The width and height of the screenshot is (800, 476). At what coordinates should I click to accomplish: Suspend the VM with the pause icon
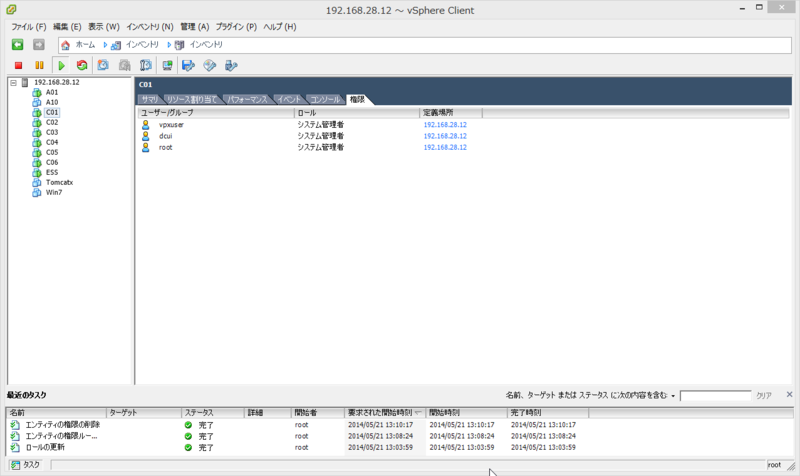tap(39, 65)
